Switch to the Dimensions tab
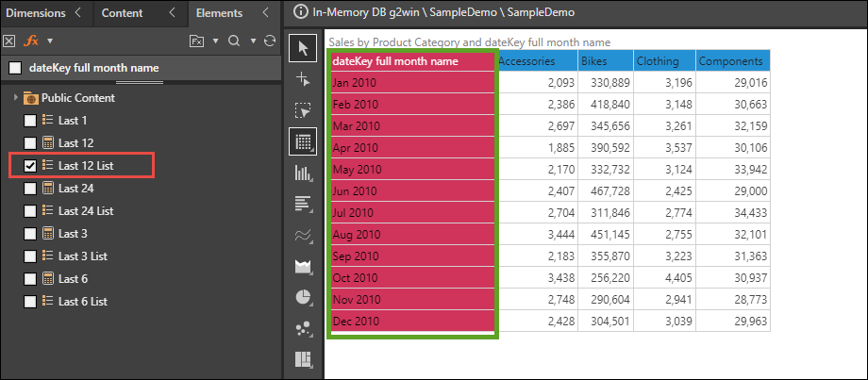Image resolution: width=868 pixels, height=380 pixels. (35, 13)
